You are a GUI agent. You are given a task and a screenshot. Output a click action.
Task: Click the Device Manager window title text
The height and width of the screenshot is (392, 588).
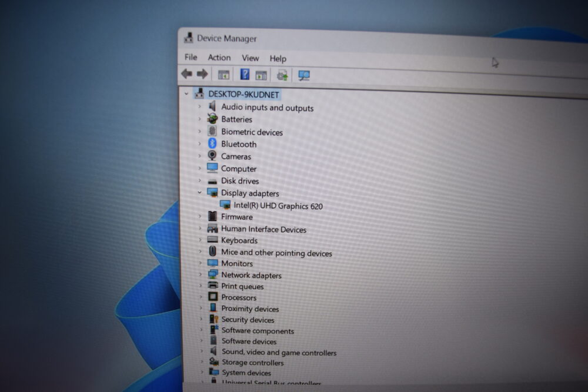click(x=227, y=39)
